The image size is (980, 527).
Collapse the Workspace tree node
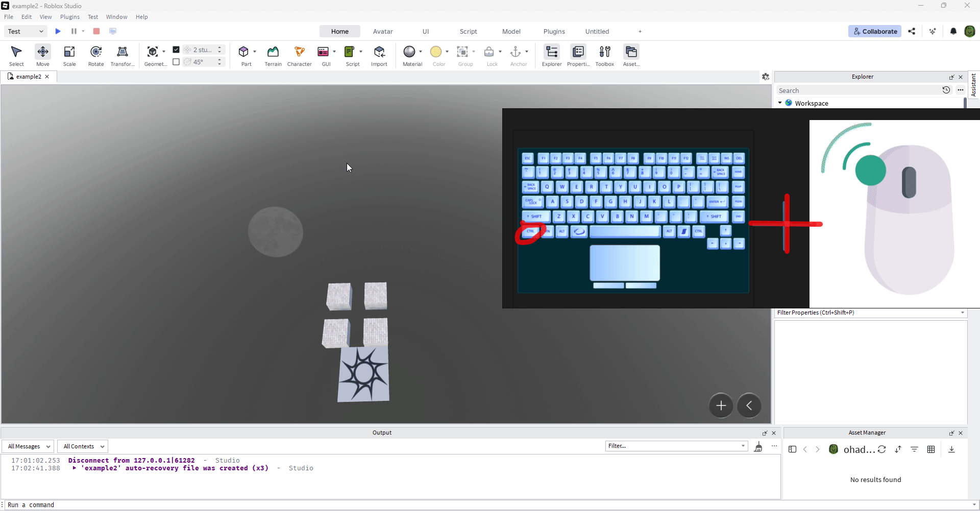(x=780, y=103)
